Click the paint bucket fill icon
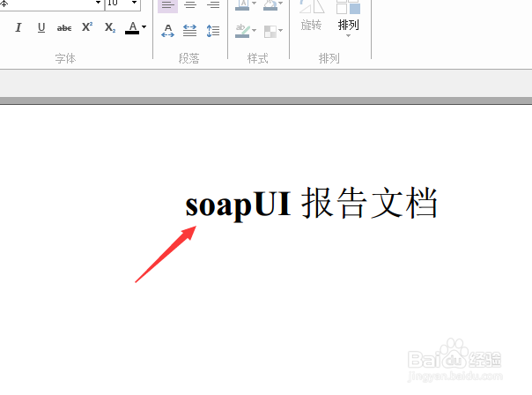The height and width of the screenshot is (395, 532). [x=270, y=4]
